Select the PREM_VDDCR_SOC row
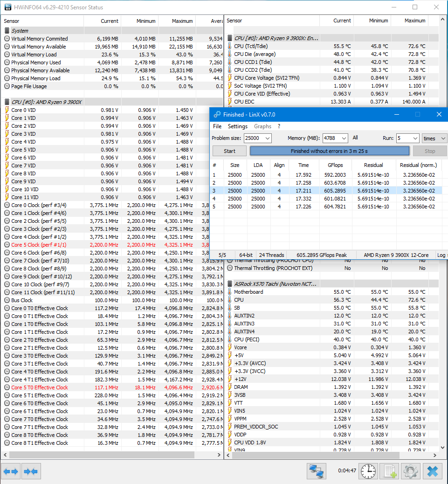The width and height of the screenshot is (448, 484). [x=331, y=427]
